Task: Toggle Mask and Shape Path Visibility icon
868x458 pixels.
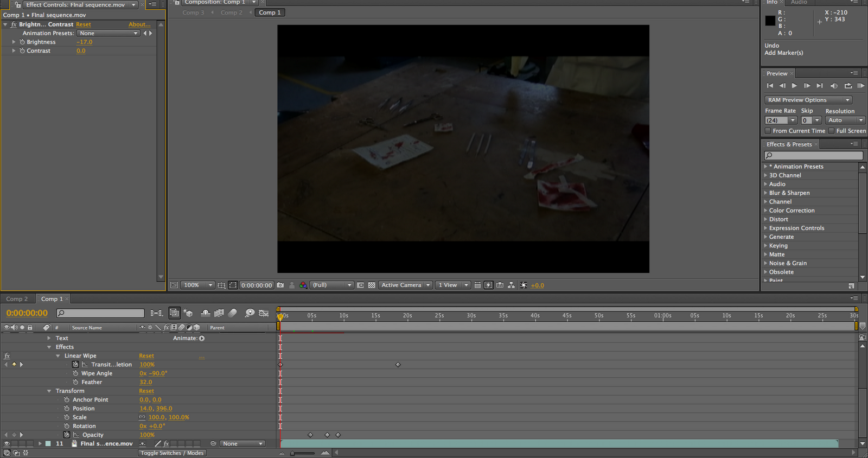Action: coord(233,285)
